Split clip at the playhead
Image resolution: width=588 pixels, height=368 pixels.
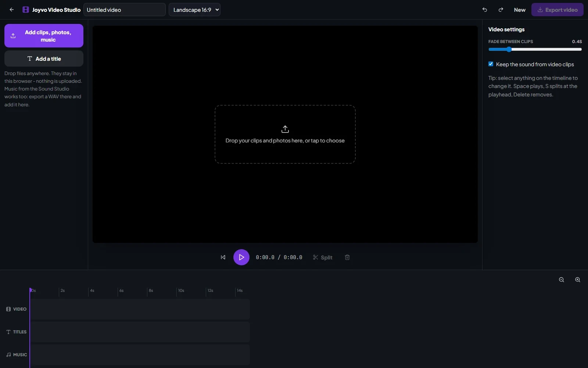pyautogui.click(x=323, y=257)
